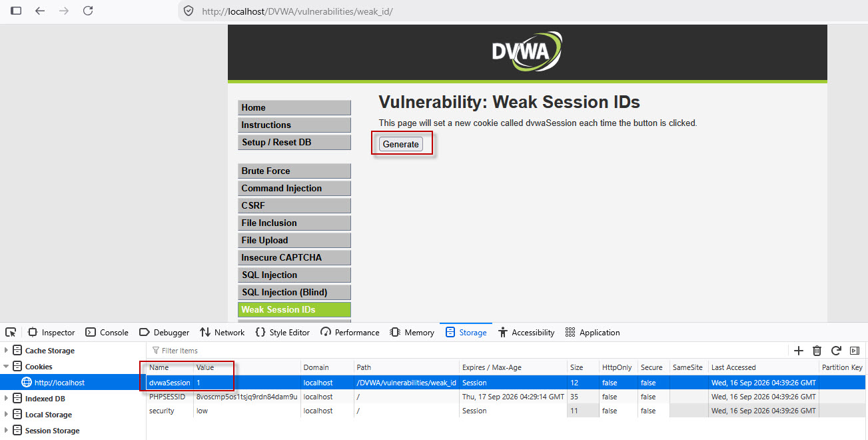
Task: Click the Generate button
Action: click(x=401, y=144)
